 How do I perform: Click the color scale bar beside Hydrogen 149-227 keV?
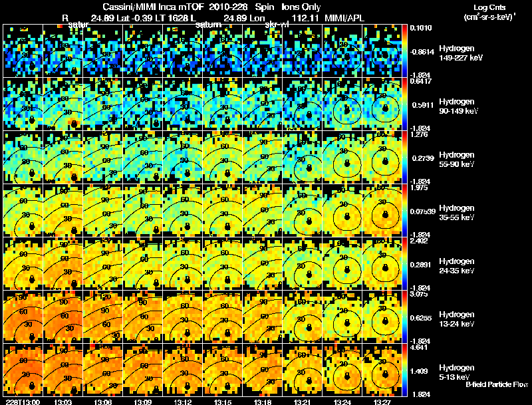pyautogui.click(x=404, y=51)
